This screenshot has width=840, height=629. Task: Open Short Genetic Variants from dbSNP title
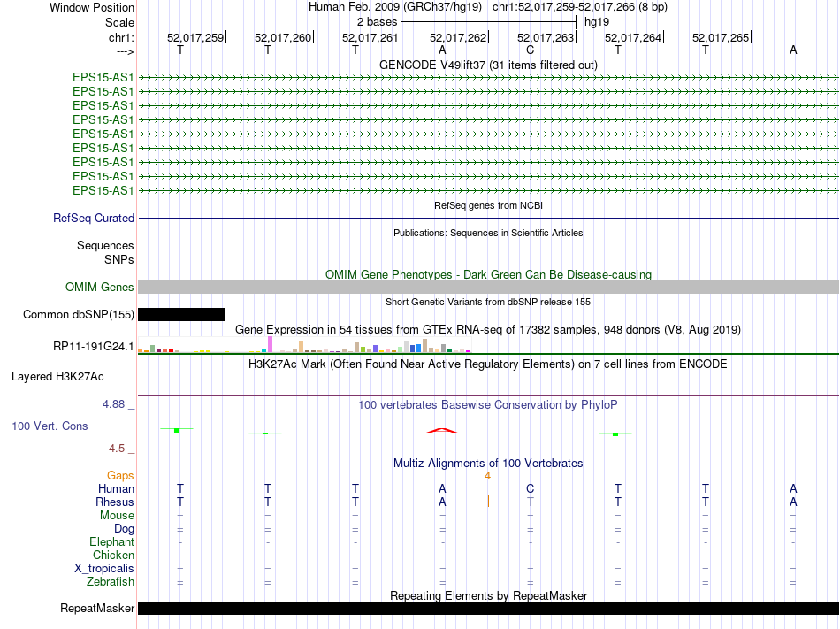click(x=488, y=302)
